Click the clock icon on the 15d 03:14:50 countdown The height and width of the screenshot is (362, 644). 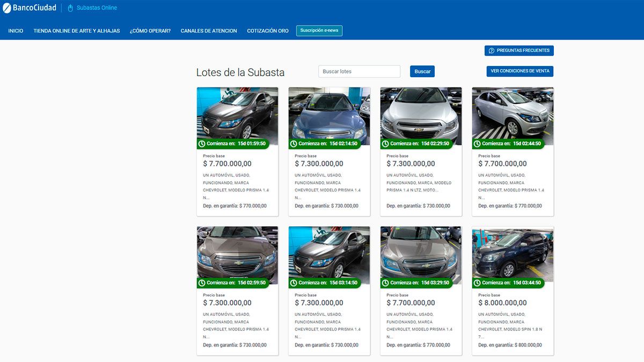pyautogui.click(x=294, y=283)
